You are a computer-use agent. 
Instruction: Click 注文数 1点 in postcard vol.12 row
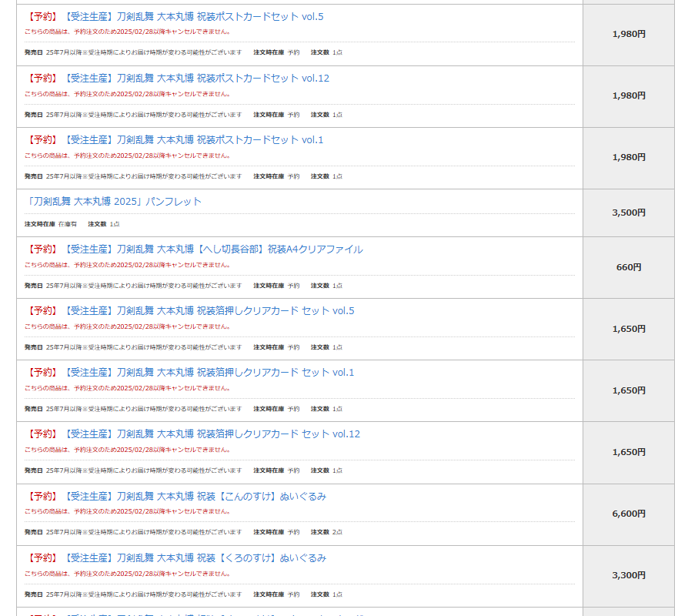coord(326,115)
